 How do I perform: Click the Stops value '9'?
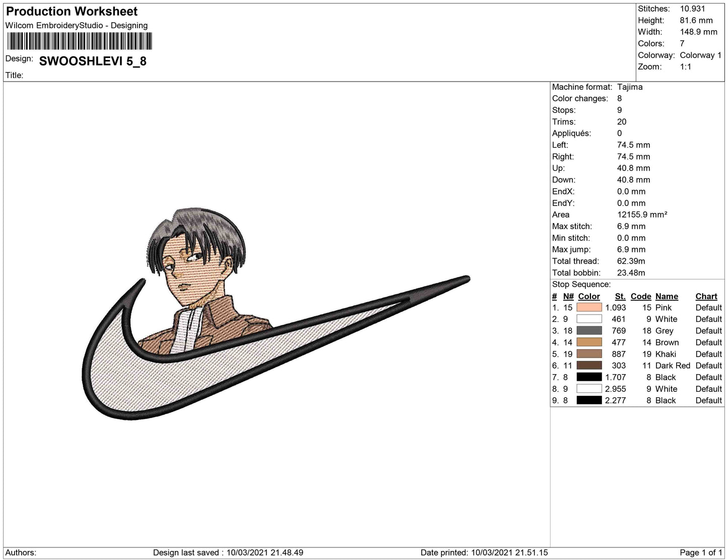point(620,110)
